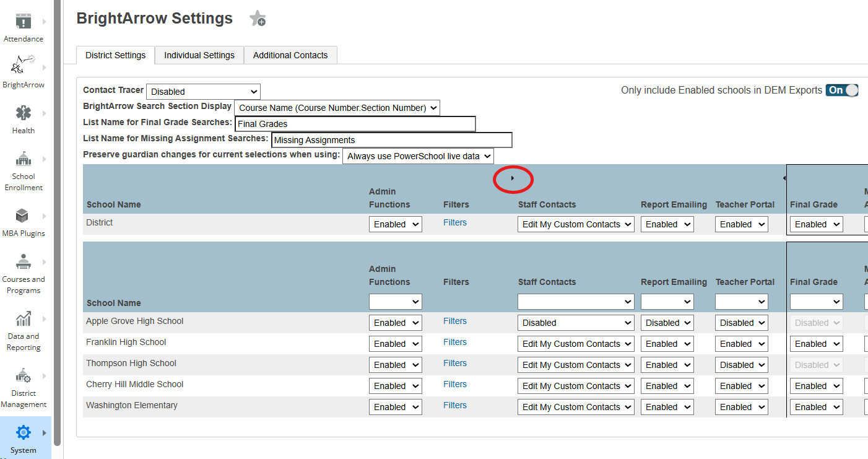
Task: Click the small column expand arrow above Staff Contacts
Action: coord(513,178)
